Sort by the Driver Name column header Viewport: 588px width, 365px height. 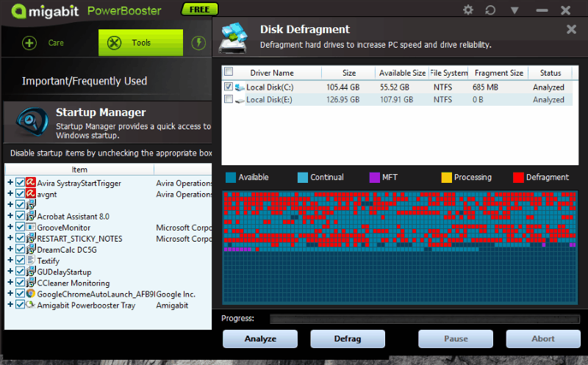click(272, 73)
